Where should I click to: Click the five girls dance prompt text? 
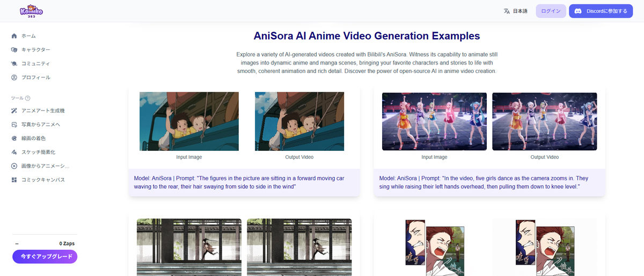coord(484,182)
